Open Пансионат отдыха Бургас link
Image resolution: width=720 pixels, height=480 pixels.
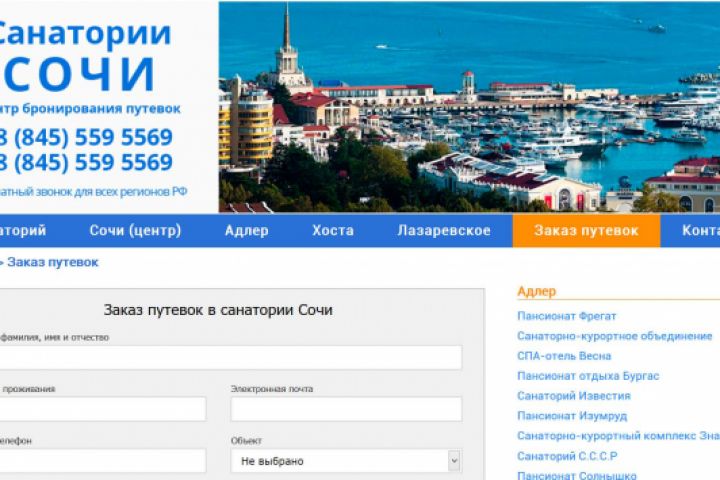(588, 376)
